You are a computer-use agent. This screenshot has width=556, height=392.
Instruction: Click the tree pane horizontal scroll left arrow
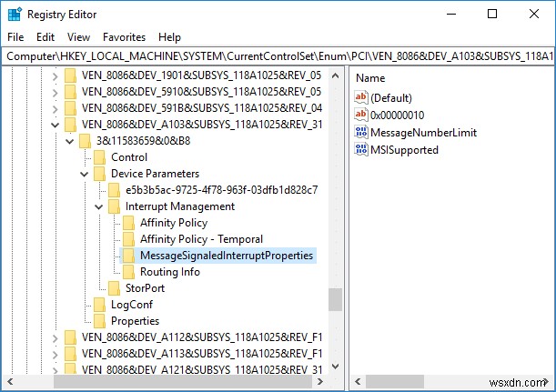[x=10, y=382]
